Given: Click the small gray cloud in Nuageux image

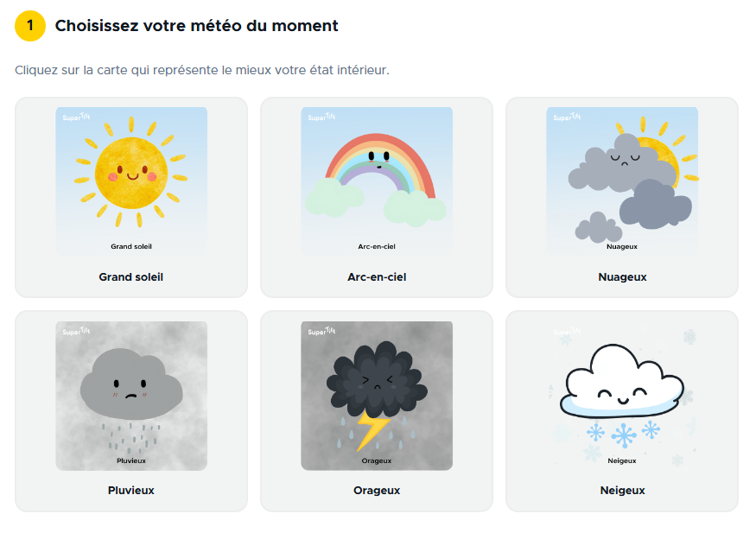Looking at the screenshot, I should coord(597,228).
